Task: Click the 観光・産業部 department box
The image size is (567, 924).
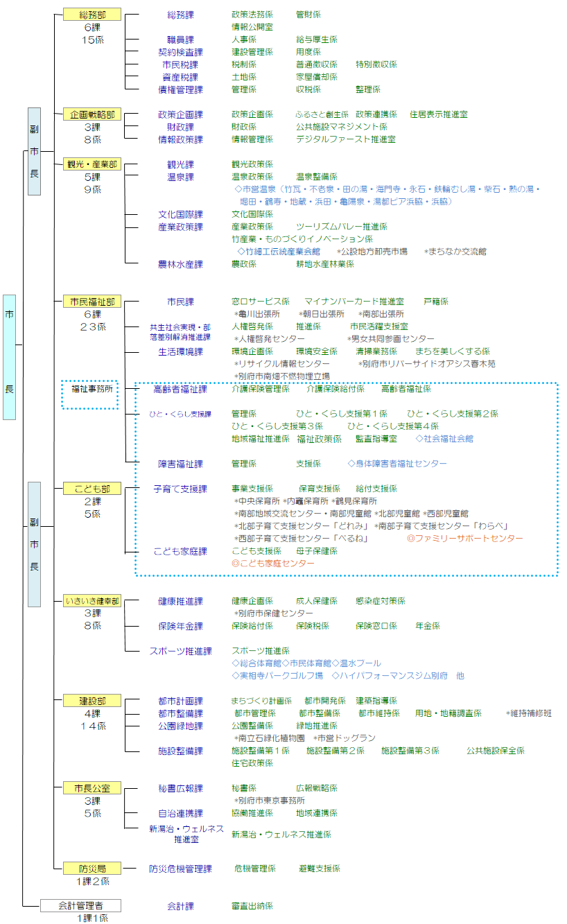Action: coord(92,164)
